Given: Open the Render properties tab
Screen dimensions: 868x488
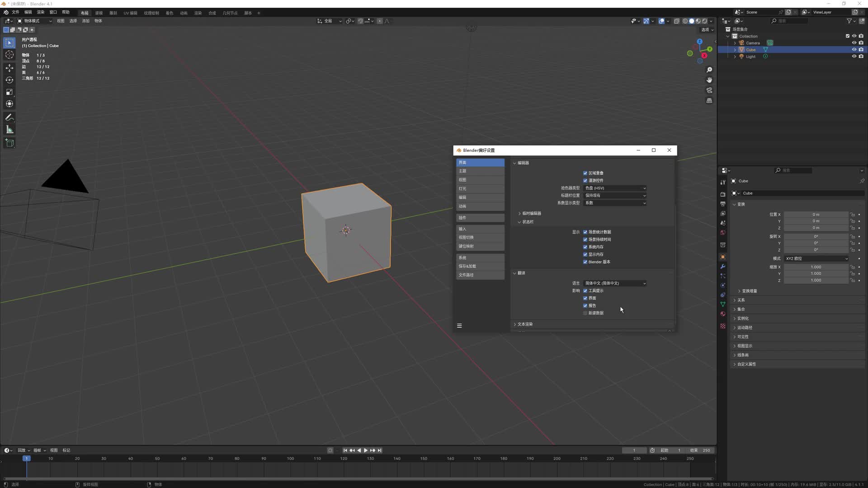Looking at the screenshot, I should pos(722,193).
